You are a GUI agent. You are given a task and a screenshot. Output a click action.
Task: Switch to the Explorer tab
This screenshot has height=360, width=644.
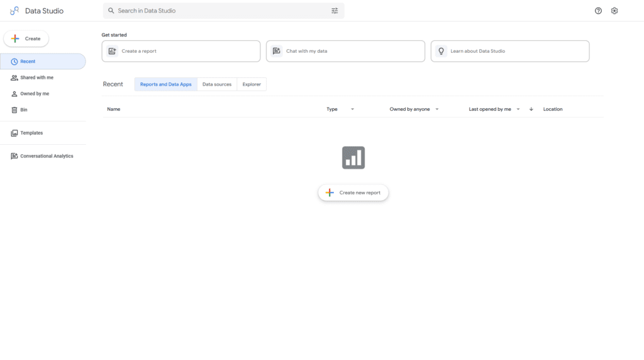[252, 84]
